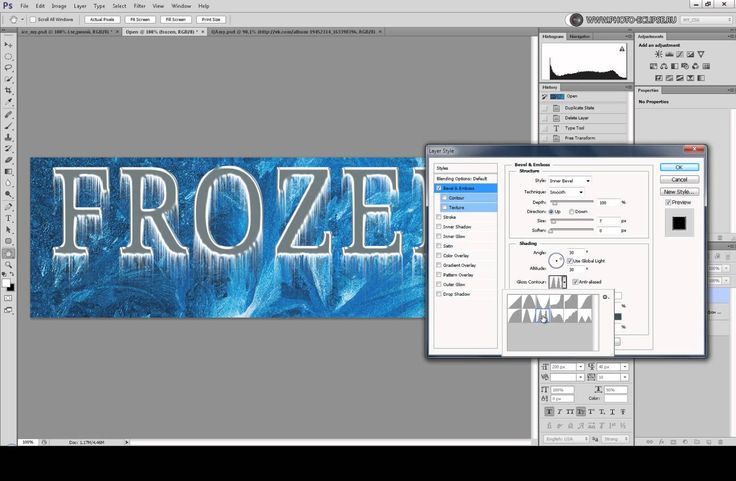Open the Filter menu

[139, 6]
